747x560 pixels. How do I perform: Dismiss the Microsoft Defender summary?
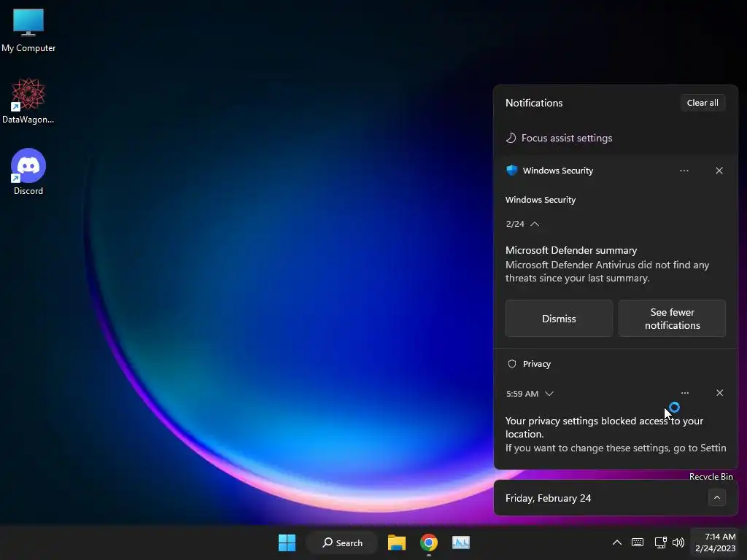[x=559, y=319]
